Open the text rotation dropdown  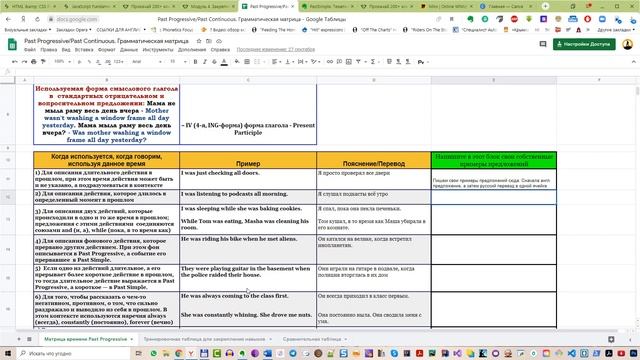click(315, 62)
